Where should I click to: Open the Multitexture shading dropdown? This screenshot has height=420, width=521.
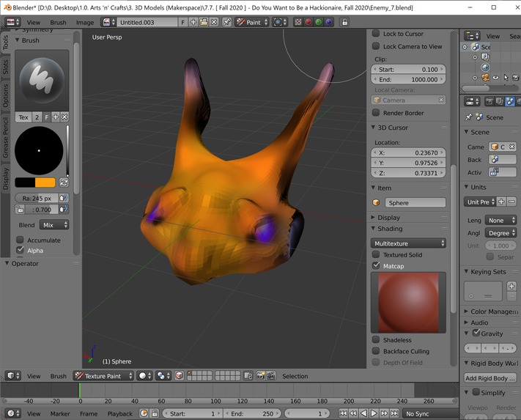pyautogui.click(x=409, y=243)
